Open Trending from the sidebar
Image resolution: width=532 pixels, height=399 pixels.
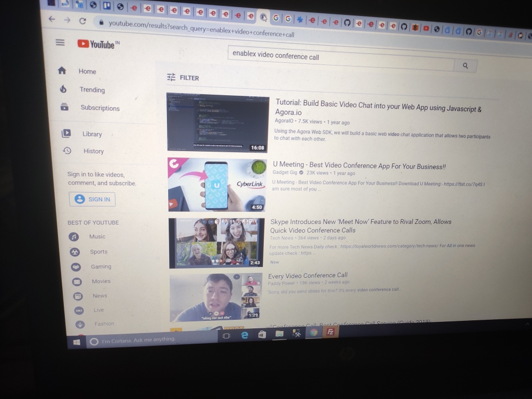pos(92,90)
